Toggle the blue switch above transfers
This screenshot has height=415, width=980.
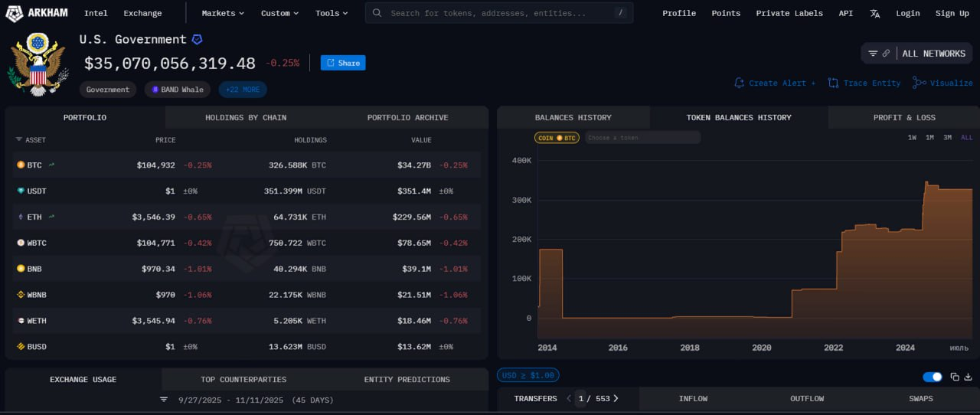pyautogui.click(x=933, y=377)
